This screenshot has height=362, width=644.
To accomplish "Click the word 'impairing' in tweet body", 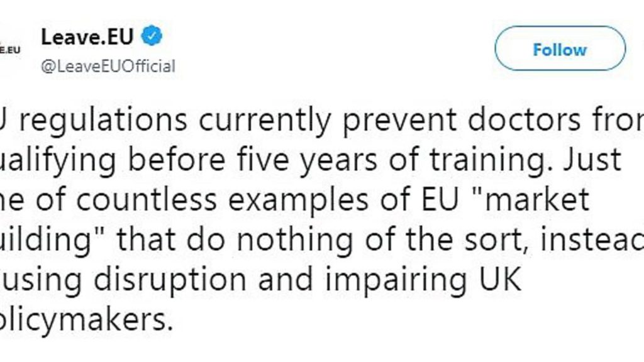I will pos(396,281).
